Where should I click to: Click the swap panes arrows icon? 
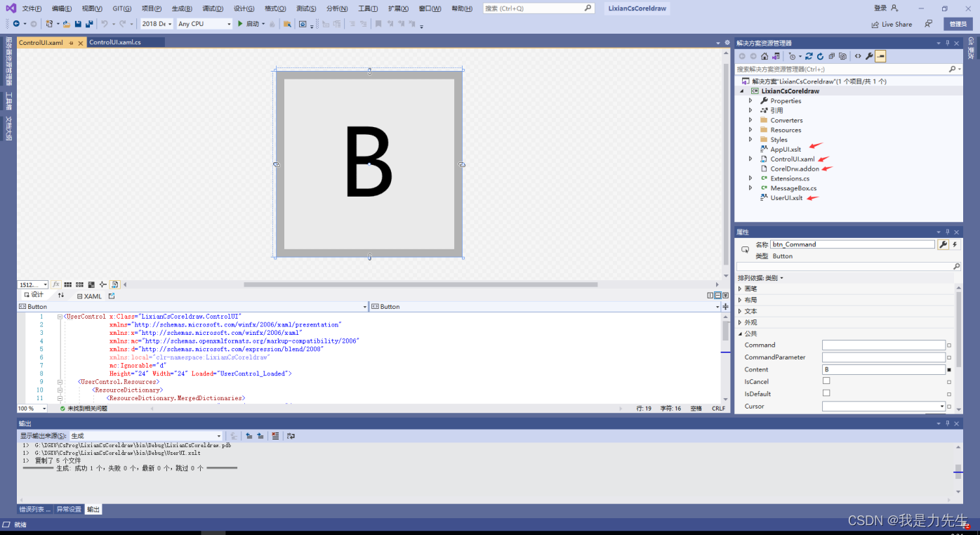tap(61, 296)
